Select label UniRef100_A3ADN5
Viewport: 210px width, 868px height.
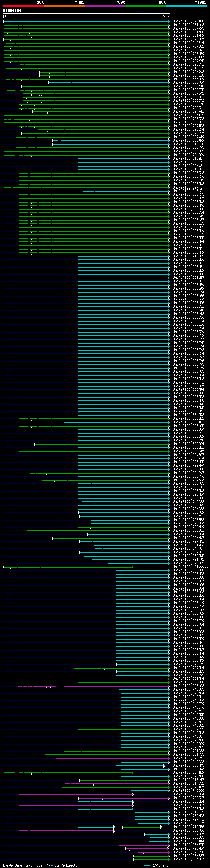[x=188, y=556]
